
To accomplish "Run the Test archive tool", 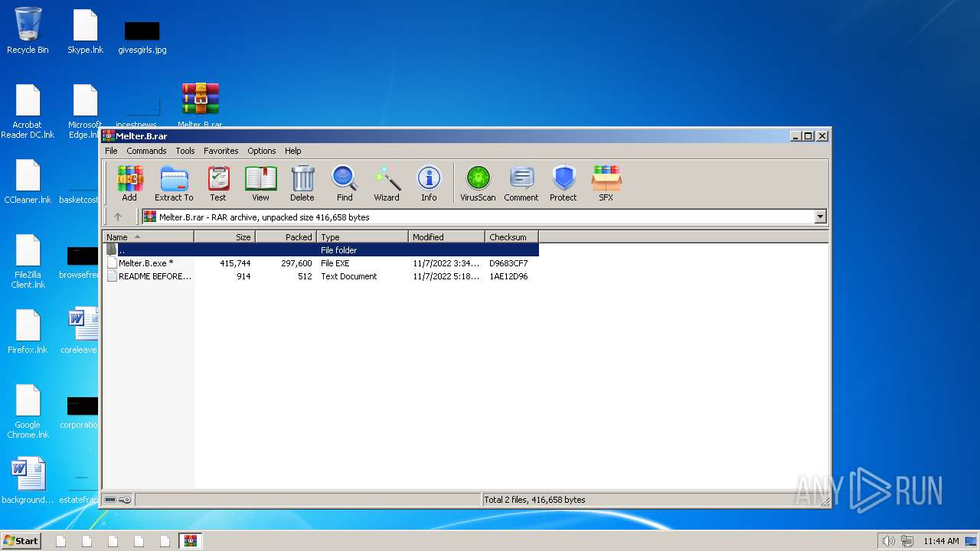I will click(218, 184).
